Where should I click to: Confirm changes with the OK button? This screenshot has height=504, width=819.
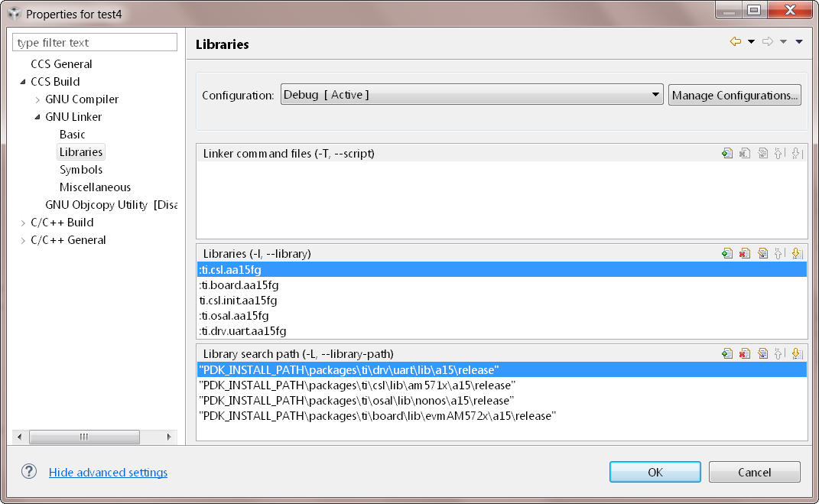pyautogui.click(x=655, y=471)
